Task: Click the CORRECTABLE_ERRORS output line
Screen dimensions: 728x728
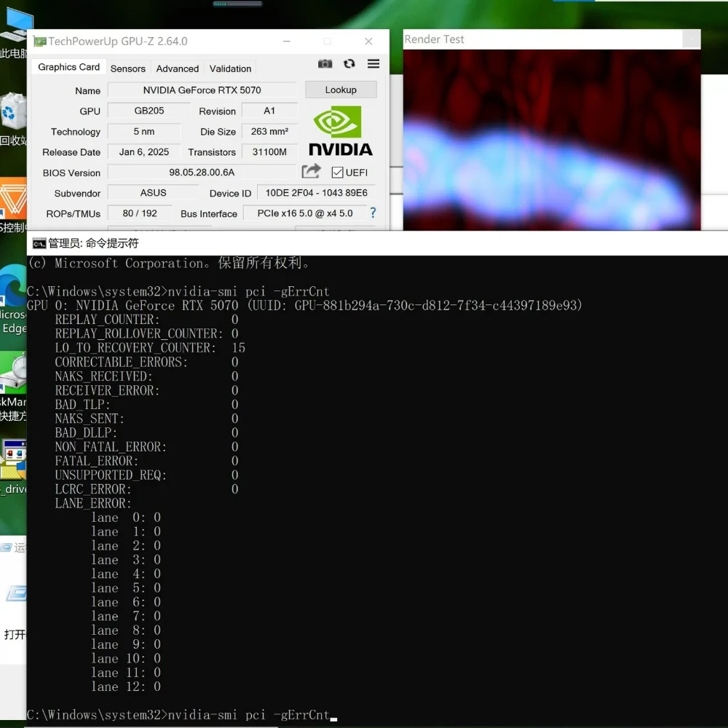Action: coord(147,362)
